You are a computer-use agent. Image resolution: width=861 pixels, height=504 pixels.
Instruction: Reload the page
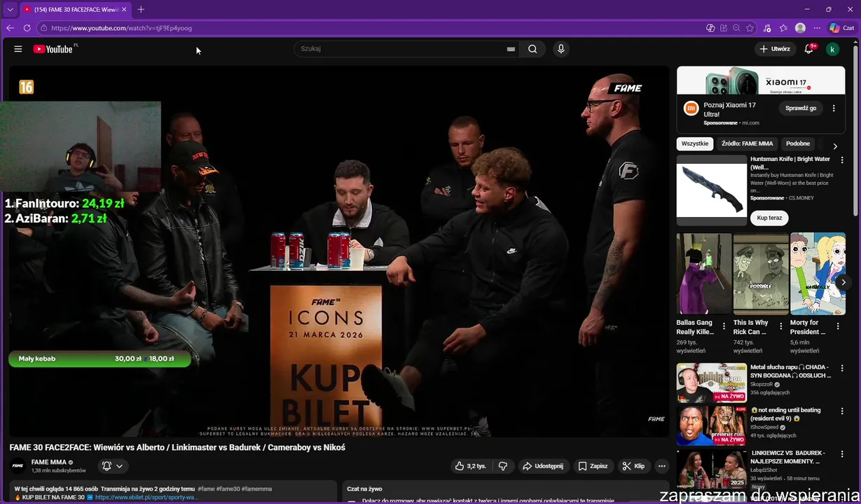27,28
